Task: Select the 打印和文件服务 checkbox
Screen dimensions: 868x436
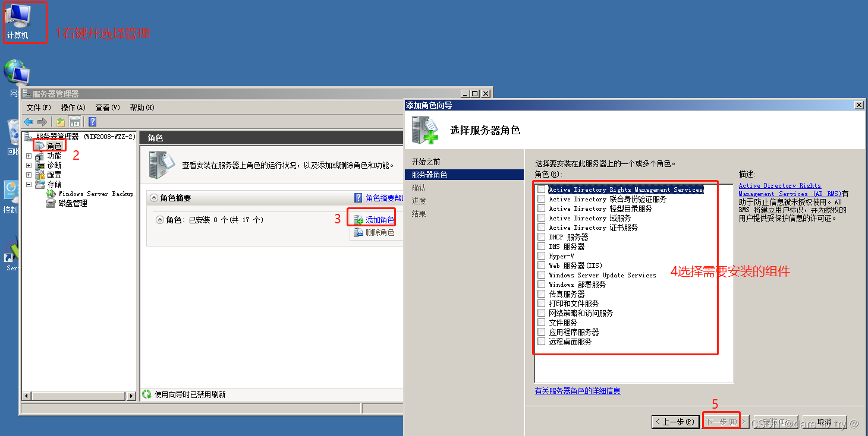Action: click(541, 304)
